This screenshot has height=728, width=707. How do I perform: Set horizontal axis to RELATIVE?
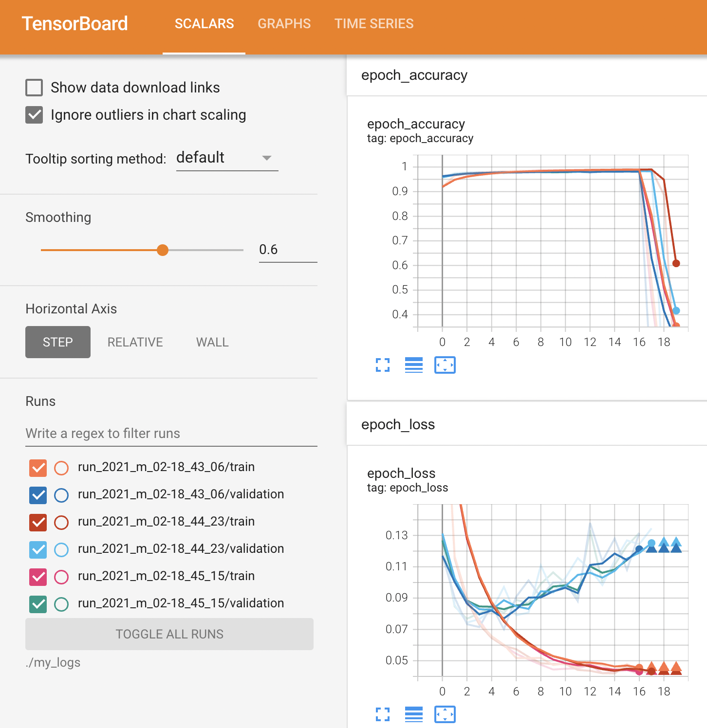[135, 342]
